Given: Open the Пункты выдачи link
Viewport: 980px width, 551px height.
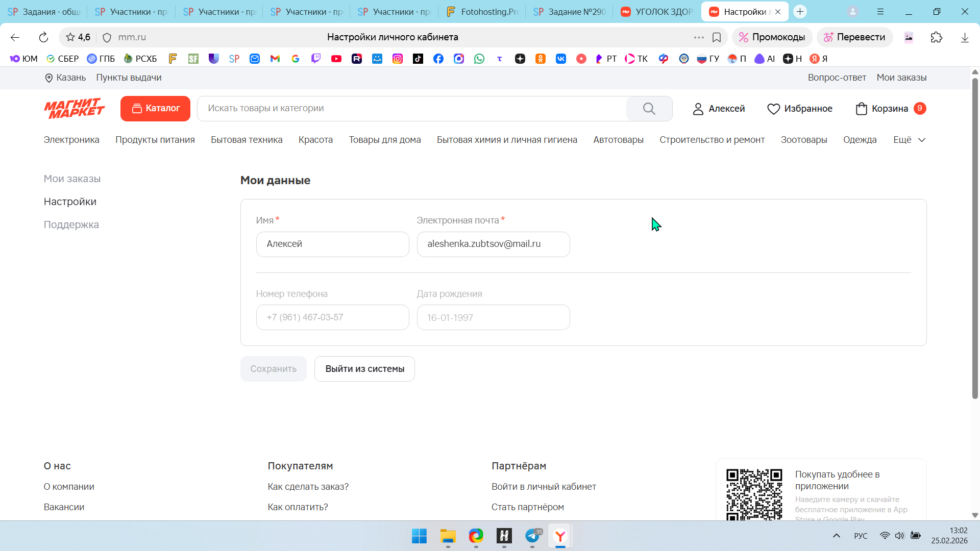Looking at the screenshot, I should pos(129,78).
